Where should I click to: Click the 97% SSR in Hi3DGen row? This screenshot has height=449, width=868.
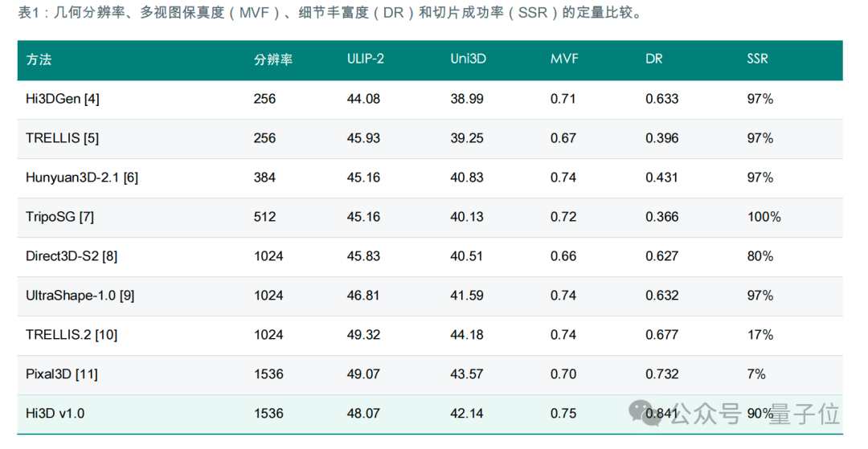pos(760,99)
